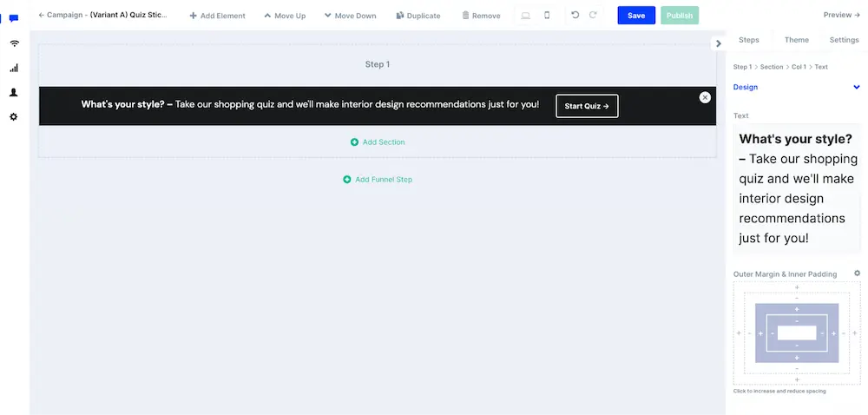Increase the right outer margin with plus
The height and width of the screenshot is (415, 868).
point(855,333)
